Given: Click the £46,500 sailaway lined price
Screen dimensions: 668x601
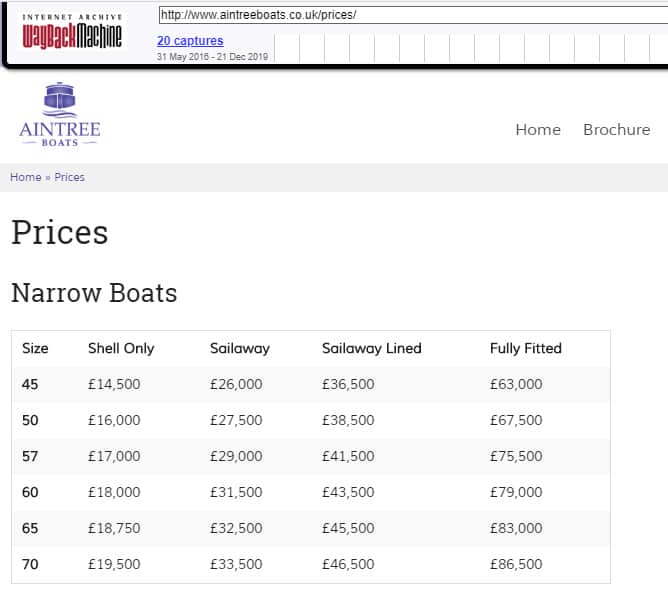Looking at the screenshot, I should point(348,564).
